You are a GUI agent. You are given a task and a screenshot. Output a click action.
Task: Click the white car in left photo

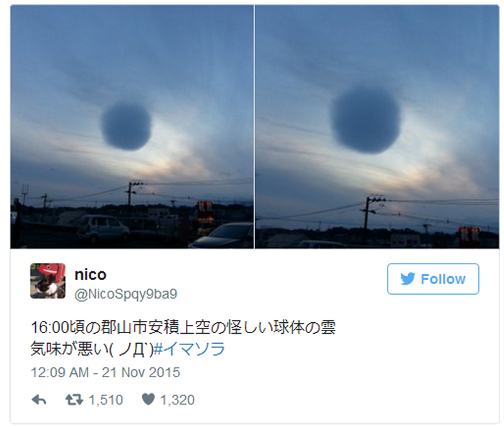pos(103,228)
